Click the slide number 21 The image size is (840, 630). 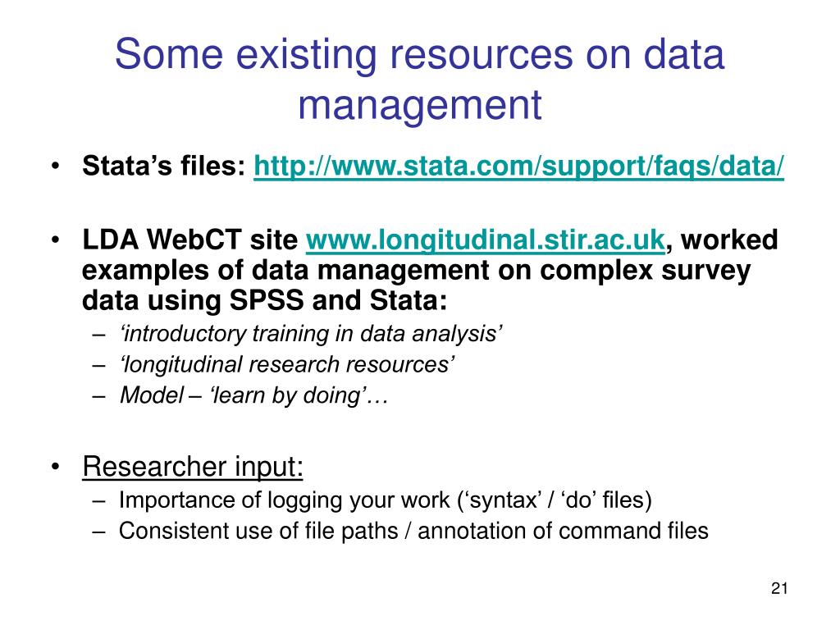coord(779,588)
